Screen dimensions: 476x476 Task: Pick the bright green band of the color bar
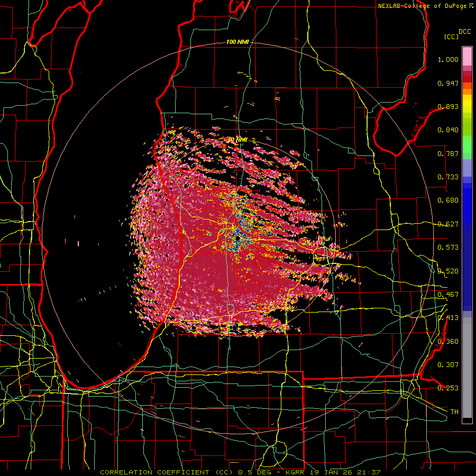pyautogui.click(x=467, y=144)
